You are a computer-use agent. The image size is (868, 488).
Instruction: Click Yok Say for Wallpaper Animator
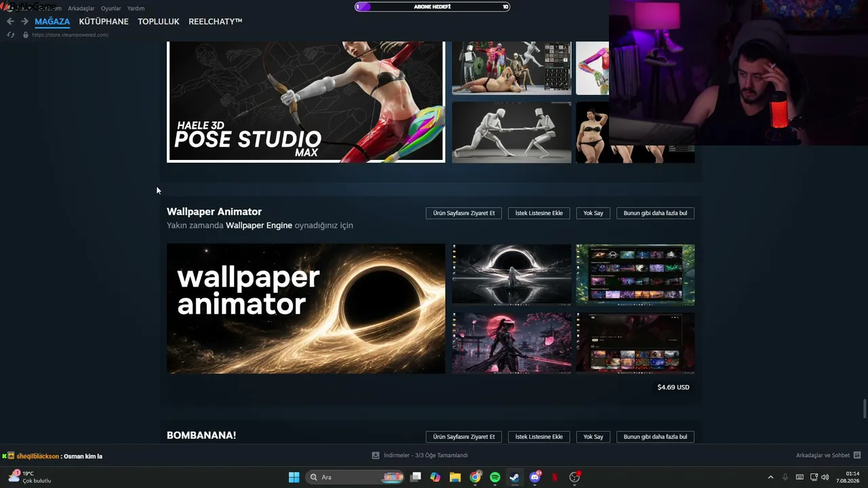(593, 213)
